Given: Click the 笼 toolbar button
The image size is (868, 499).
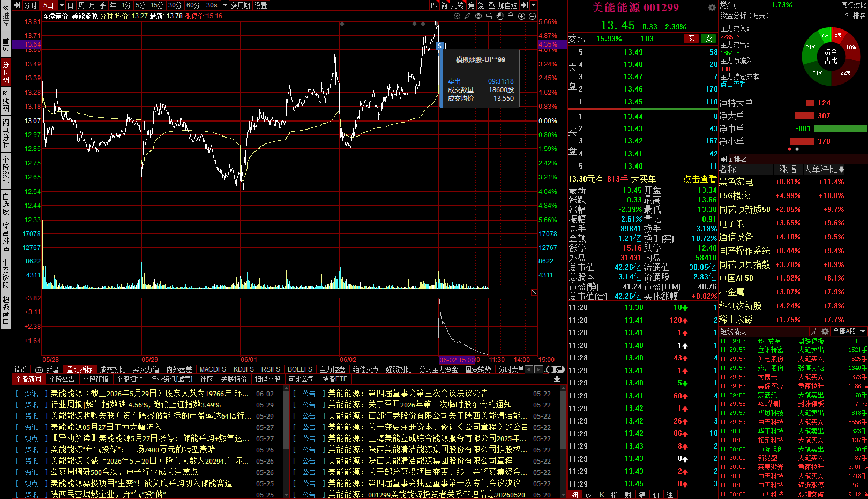Looking at the screenshot, I should [482, 5].
